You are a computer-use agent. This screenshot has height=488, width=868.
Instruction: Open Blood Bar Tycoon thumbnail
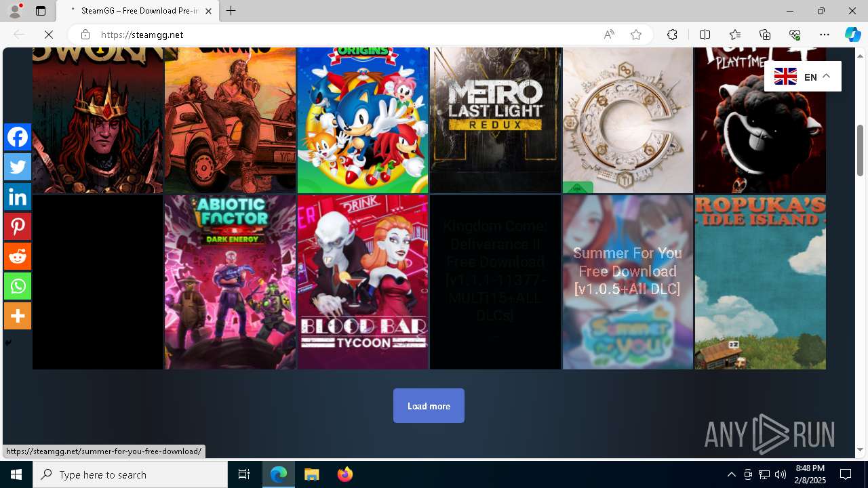click(x=363, y=282)
